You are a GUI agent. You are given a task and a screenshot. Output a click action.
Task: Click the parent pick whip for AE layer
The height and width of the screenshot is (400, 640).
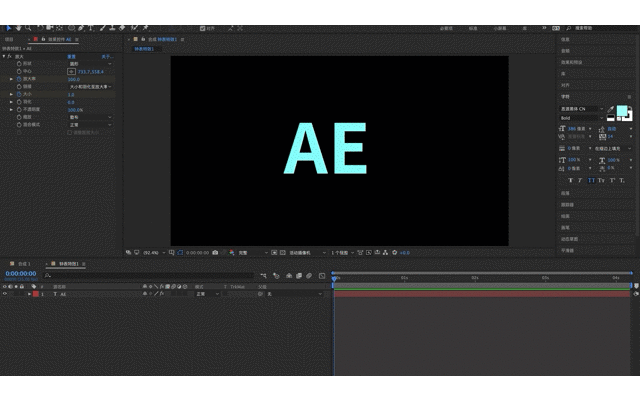(x=260, y=294)
